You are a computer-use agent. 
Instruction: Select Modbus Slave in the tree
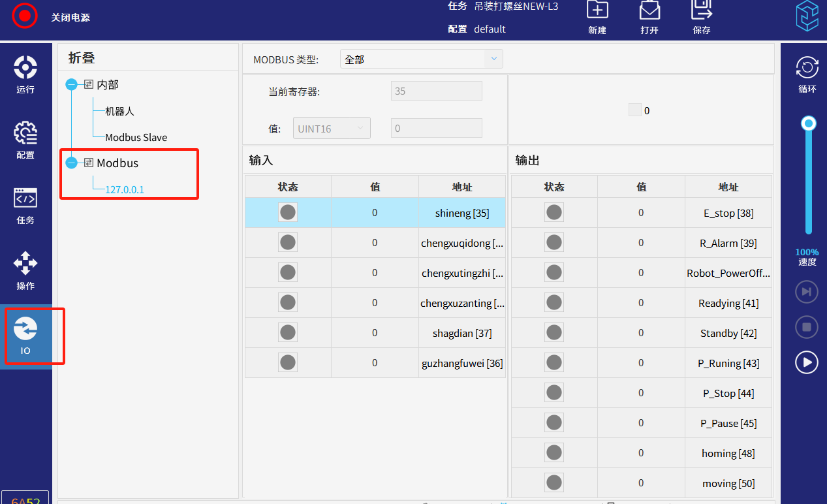pos(136,138)
